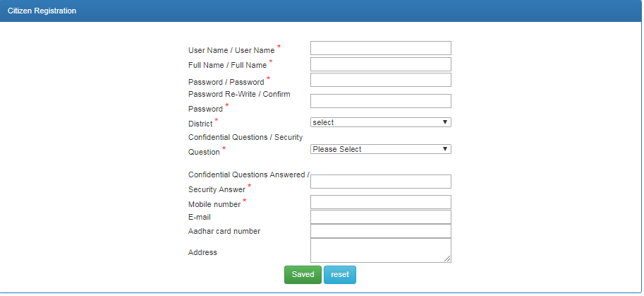Image resolution: width=644 pixels, height=296 pixels.
Task: Click inside the Address text area
Action: point(380,250)
